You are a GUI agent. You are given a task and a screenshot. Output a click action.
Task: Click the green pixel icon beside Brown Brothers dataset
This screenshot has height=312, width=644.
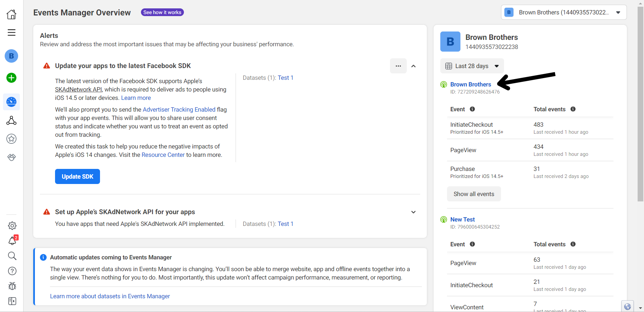444,84
